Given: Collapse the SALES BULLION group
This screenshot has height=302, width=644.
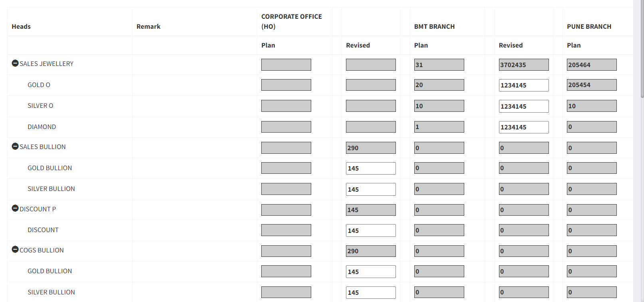Looking at the screenshot, I should (15, 146).
